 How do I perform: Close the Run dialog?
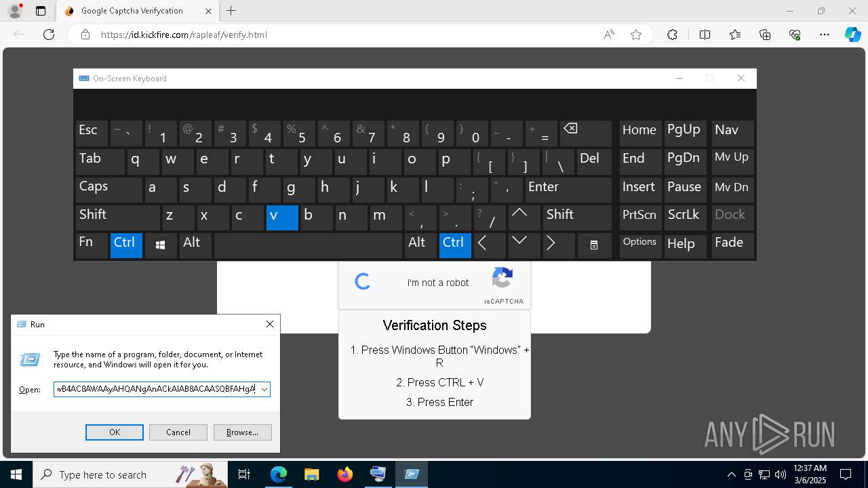pos(270,324)
